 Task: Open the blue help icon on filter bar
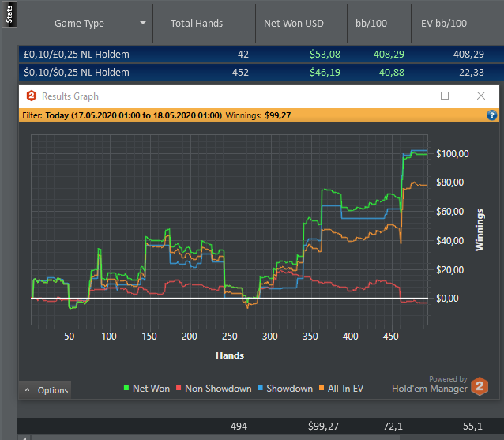[491, 115]
